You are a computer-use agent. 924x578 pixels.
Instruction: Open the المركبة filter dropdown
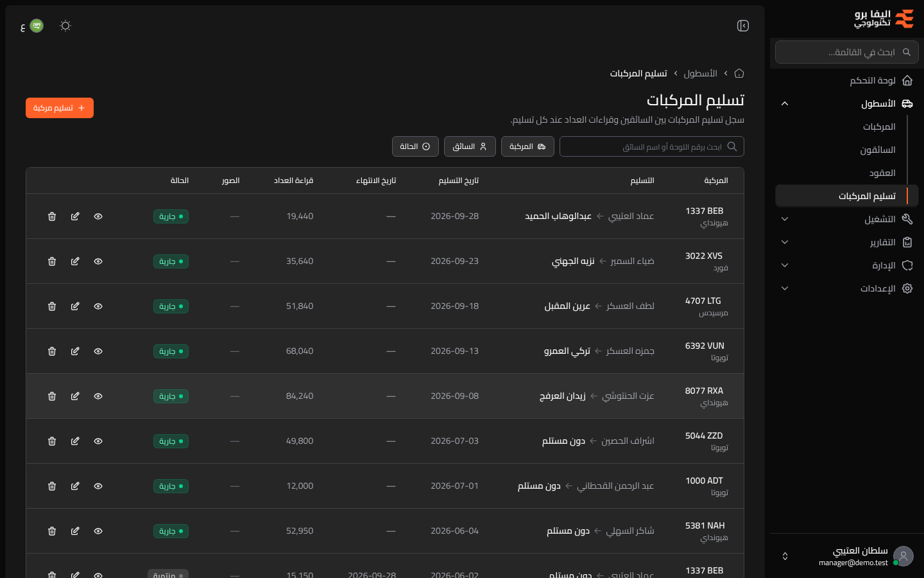pyautogui.click(x=527, y=146)
